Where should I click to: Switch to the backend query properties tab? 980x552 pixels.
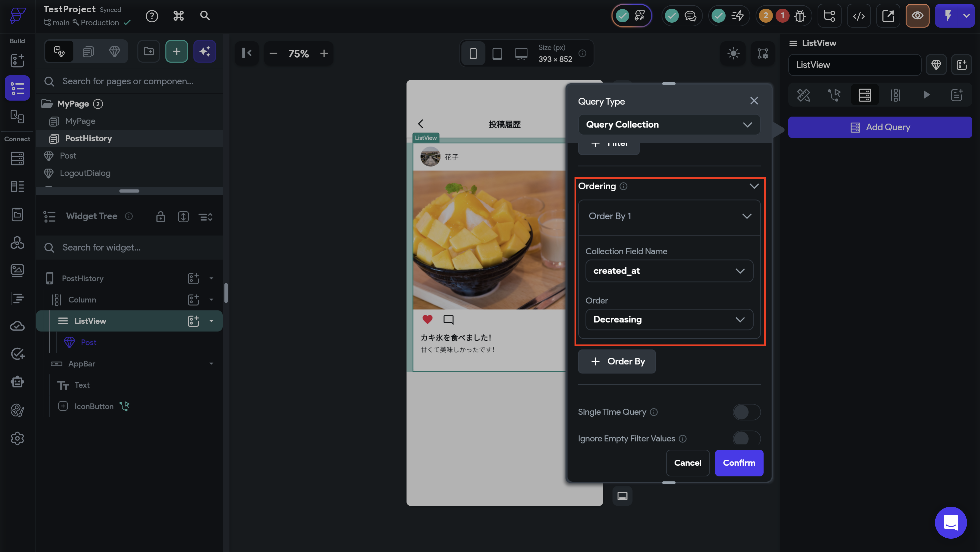coord(865,95)
